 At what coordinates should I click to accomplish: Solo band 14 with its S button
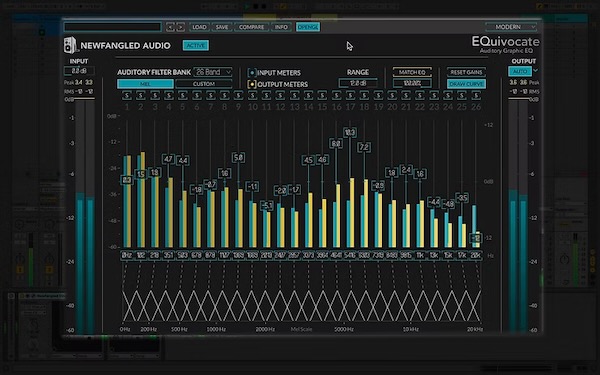(x=308, y=95)
